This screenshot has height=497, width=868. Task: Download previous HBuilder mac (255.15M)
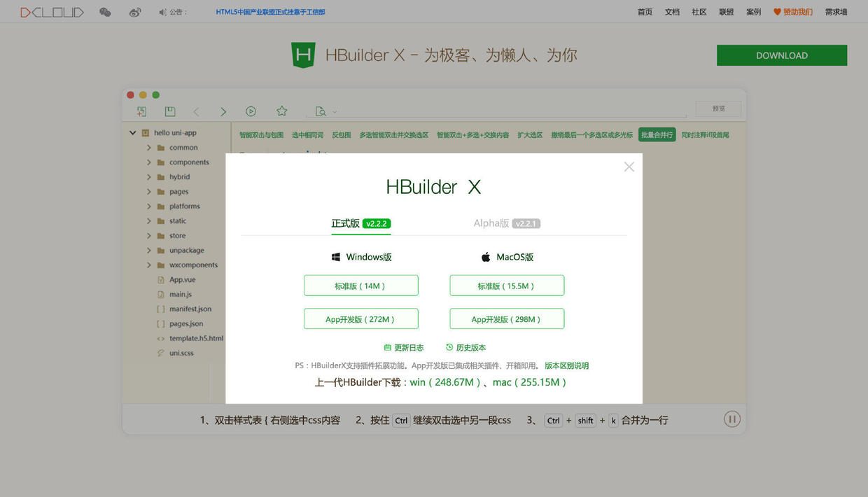click(x=530, y=382)
